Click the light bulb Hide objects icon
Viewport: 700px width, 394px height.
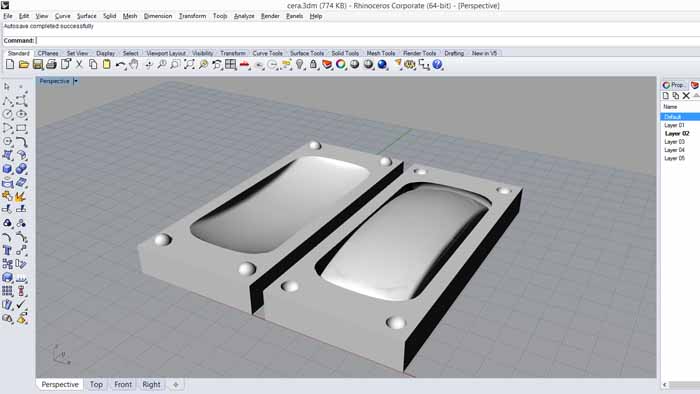coord(300,65)
